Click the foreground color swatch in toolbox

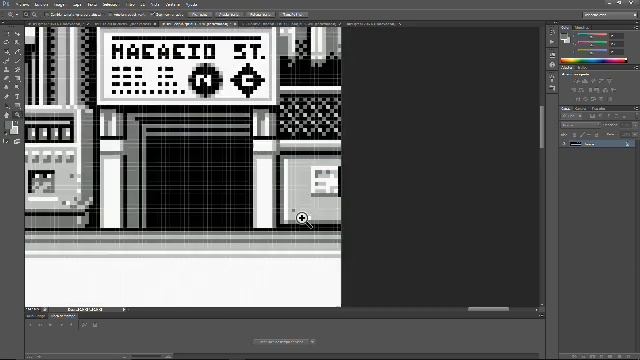coord(9,125)
